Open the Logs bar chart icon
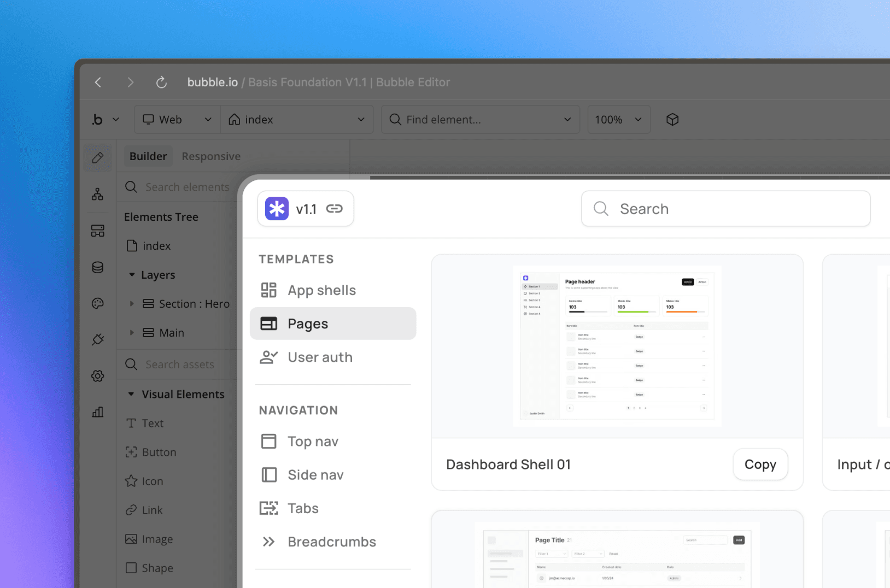This screenshot has height=588, width=890. (x=98, y=412)
